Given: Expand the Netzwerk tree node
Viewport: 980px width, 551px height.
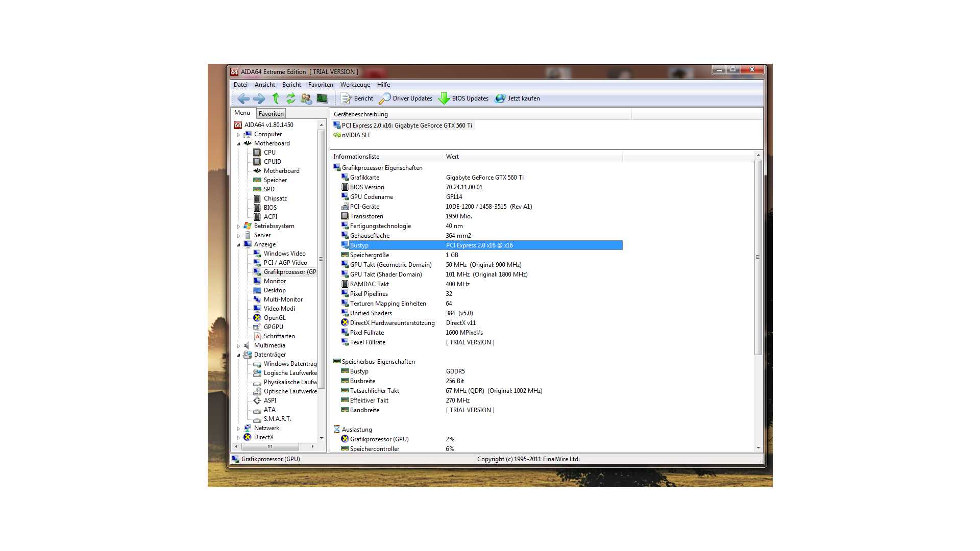Looking at the screenshot, I should [238, 429].
